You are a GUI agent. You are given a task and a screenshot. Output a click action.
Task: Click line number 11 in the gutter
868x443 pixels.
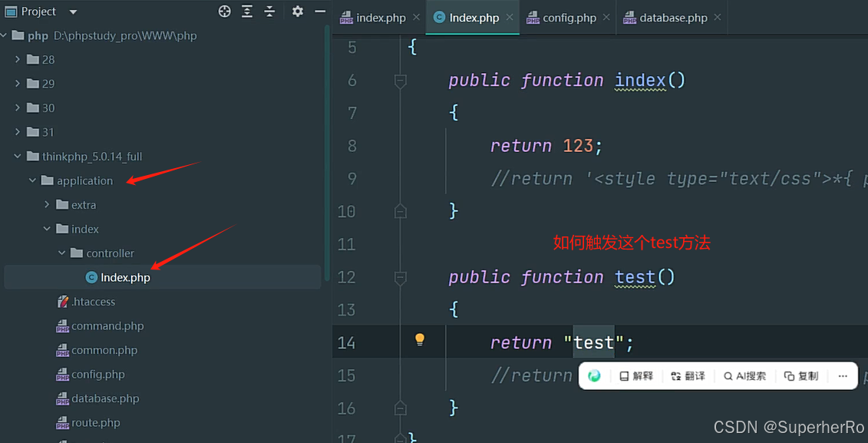tap(346, 244)
